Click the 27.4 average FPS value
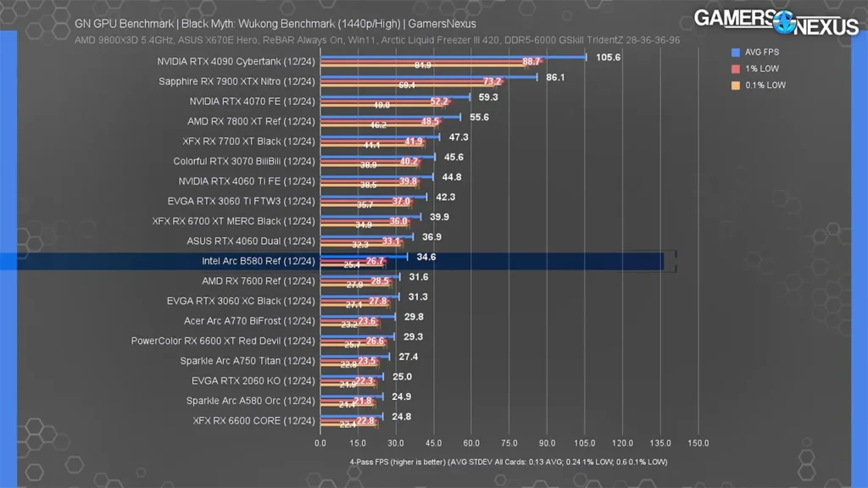The width and height of the screenshot is (868, 488). (x=409, y=357)
